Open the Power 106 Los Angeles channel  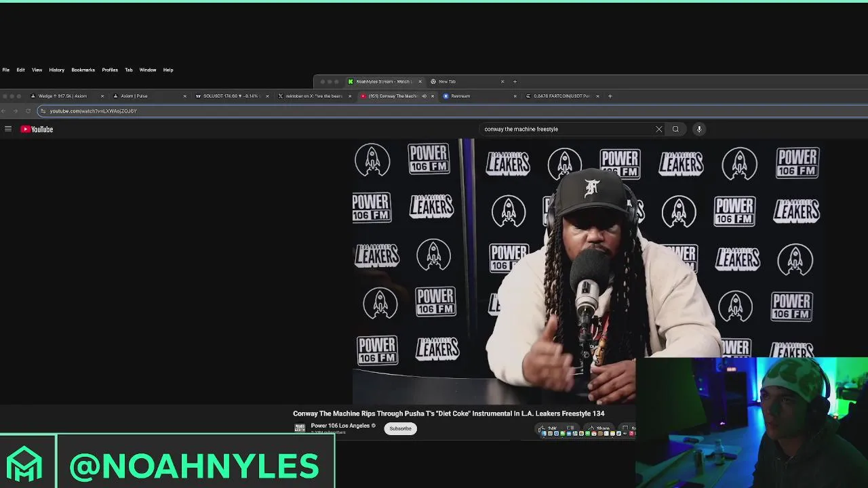tap(340, 426)
